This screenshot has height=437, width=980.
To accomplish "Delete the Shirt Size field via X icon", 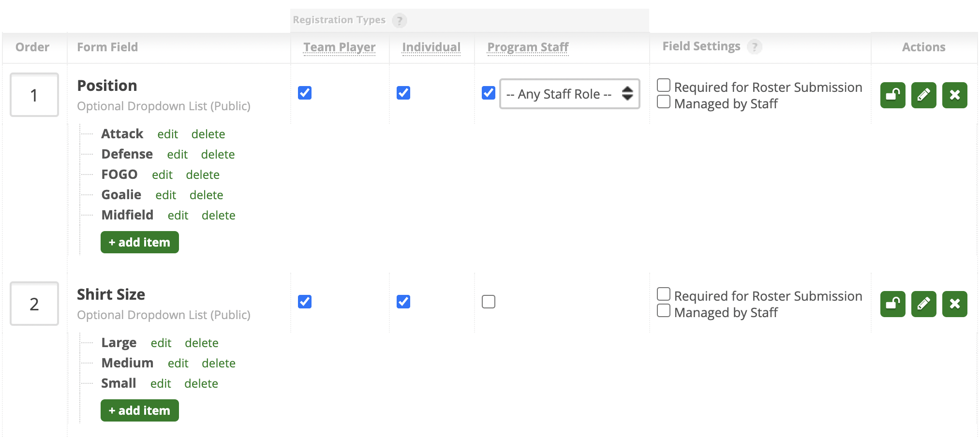I will click(x=954, y=304).
